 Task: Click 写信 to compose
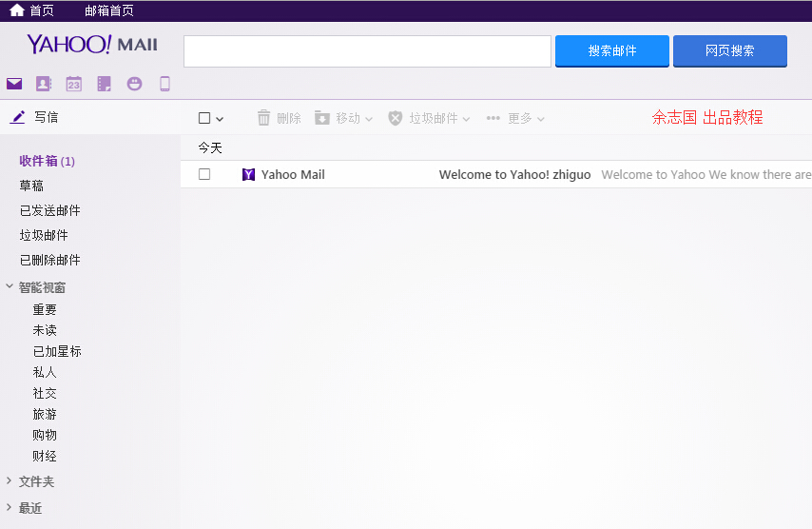[x=46, y=117]
